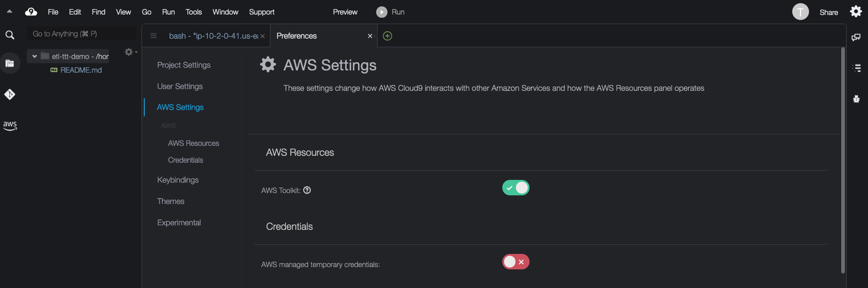Close the bash terminal tab
The image size is (868, 288).
[x=262, y=36]
